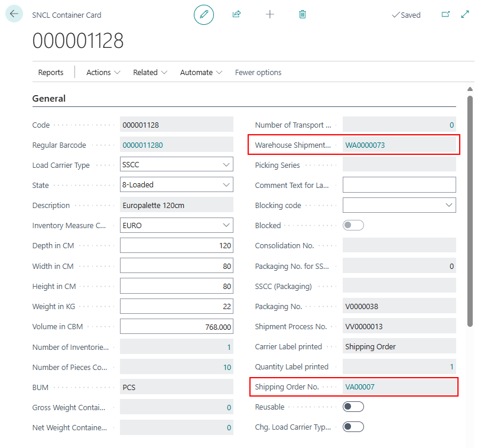Open the Related menu
The width and height of the screenshot is (494, 448).
tap(150, 72)
